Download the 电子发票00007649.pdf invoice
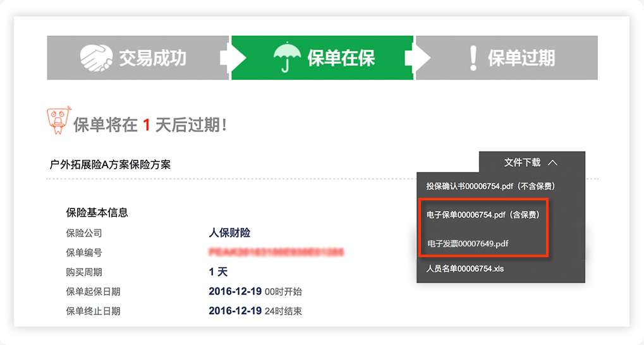The image size is (644, 345). click(468, 243)
